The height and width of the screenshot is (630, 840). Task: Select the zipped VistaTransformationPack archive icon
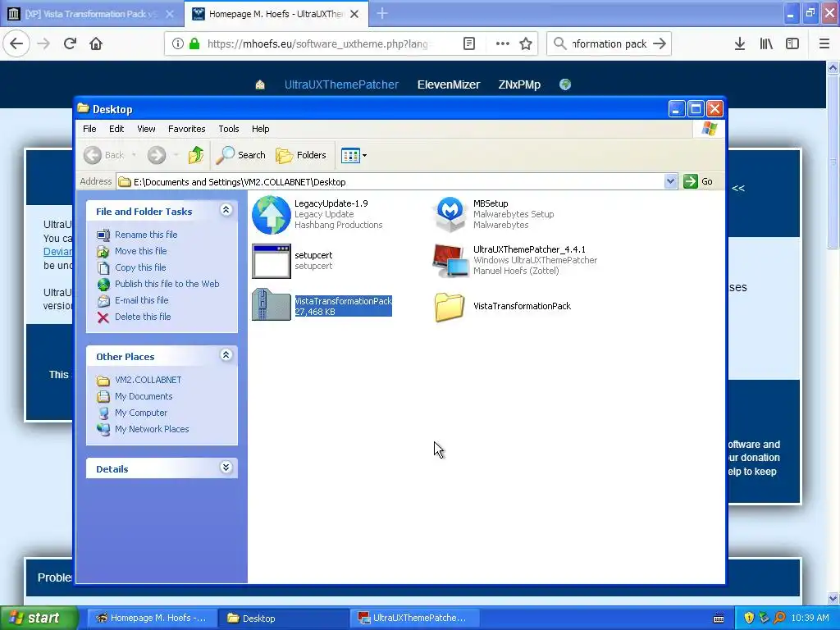[x=271, y=305]
